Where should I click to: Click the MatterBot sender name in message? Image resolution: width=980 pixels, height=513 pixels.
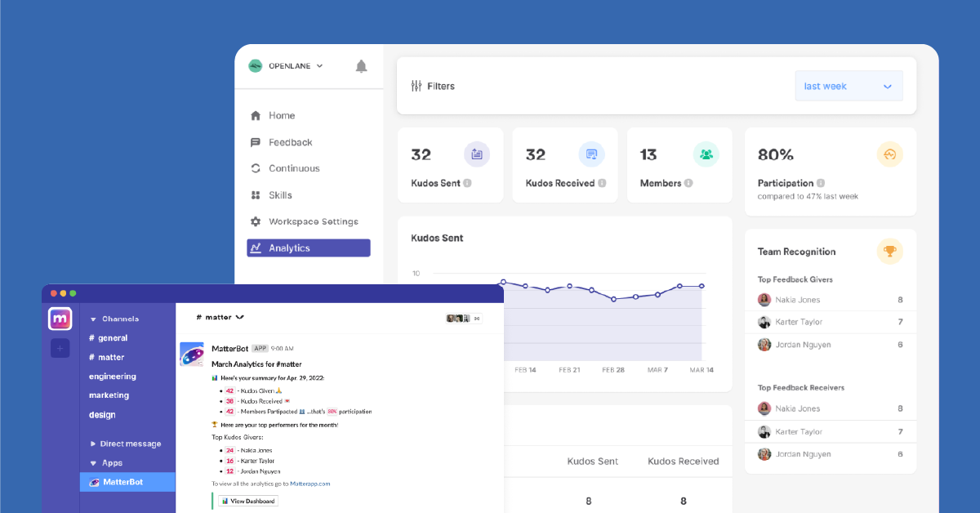229,348
